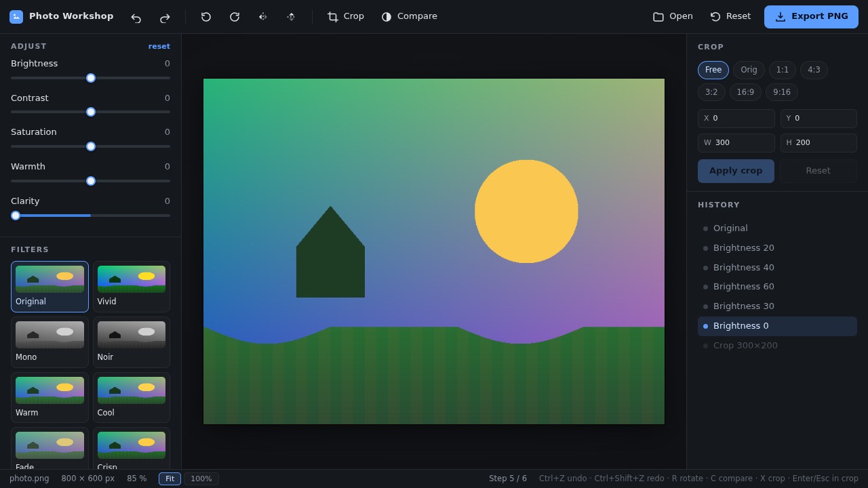Screen dimensions: 868x488
Task: Click the Contrast slider handle
Action: coord(91,112)
